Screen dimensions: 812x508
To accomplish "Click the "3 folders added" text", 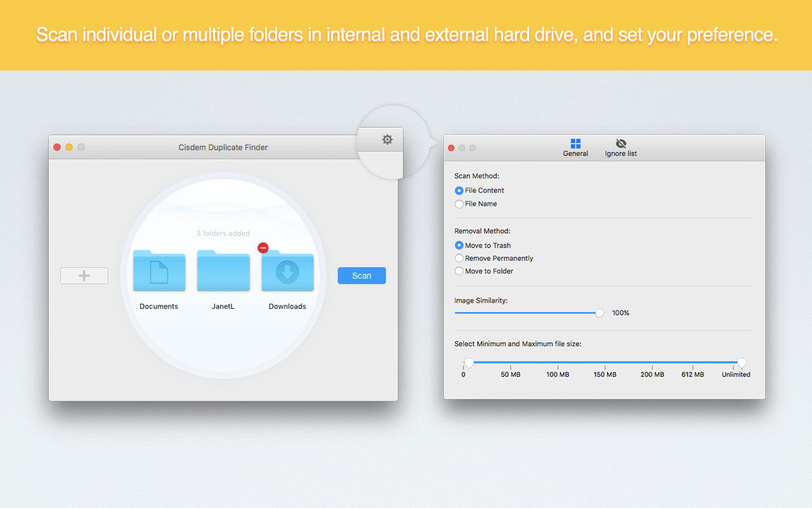I will click(223, 234).
